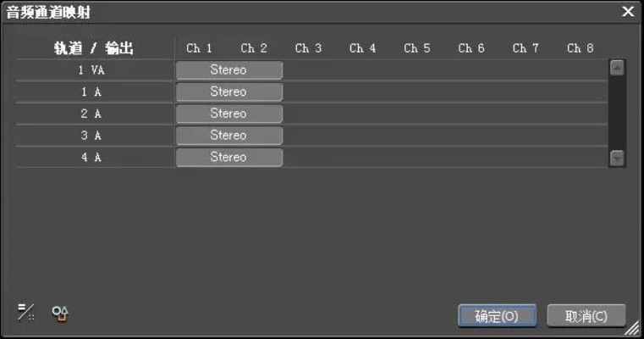Toggle the Stereo mapping for track 1 VA
Screen dimensions: 644x339
click(x=228, y=69)
